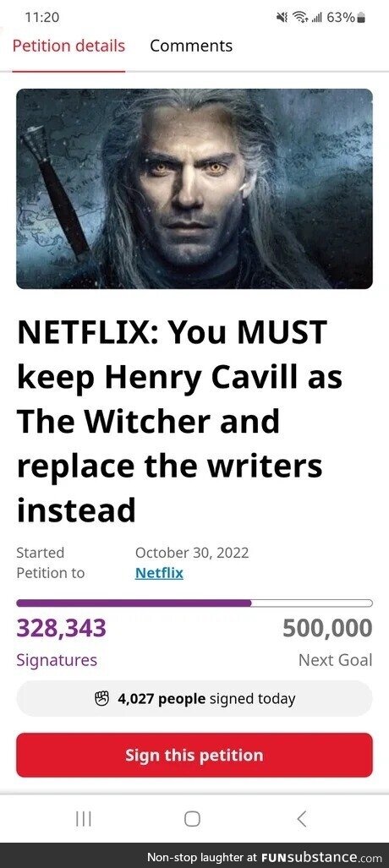Screen dimensions: 389x868
Task: Open the Witcher petition header image
Action: click(x=194, y=188)
